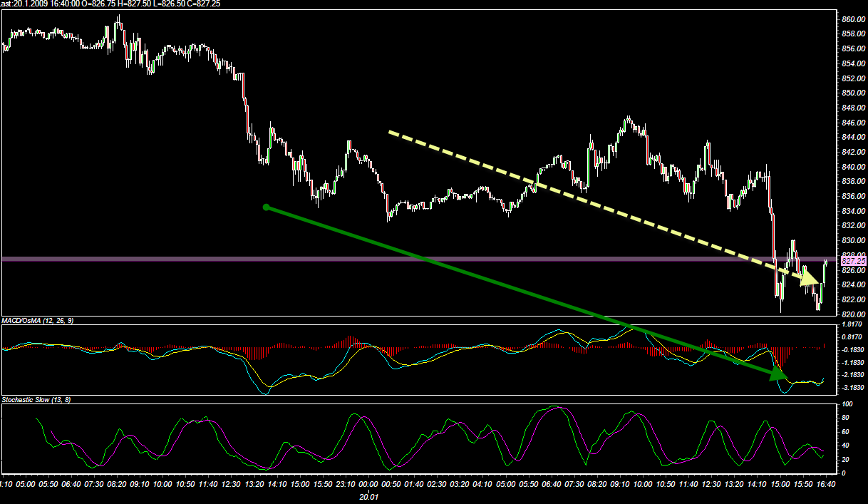
Task: Click the -2.1830 MACD scale value
Action: coord(852,375)
